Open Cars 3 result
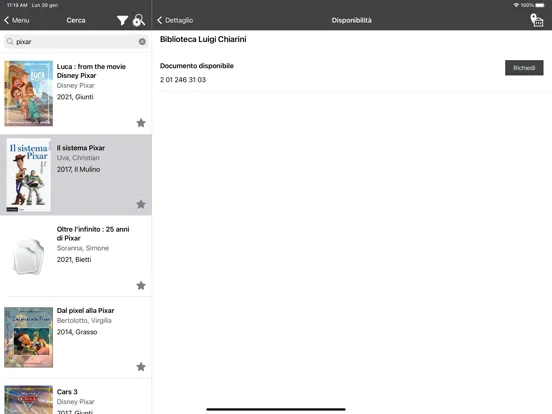This screenshot has width=552, height=414. pos(76,396)
